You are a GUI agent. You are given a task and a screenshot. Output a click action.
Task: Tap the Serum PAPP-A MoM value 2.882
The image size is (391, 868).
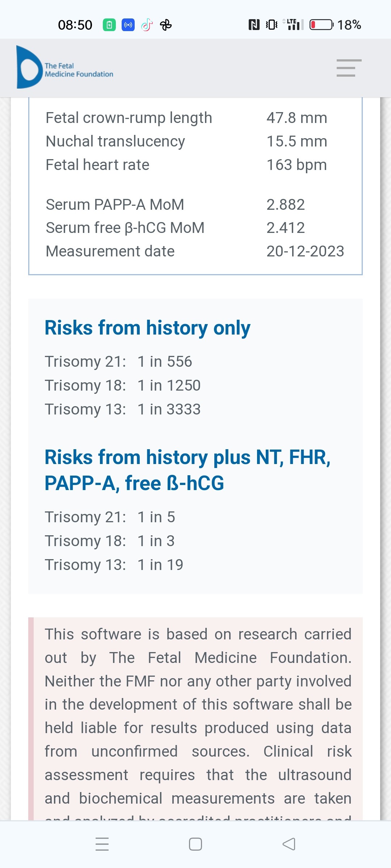285,205
